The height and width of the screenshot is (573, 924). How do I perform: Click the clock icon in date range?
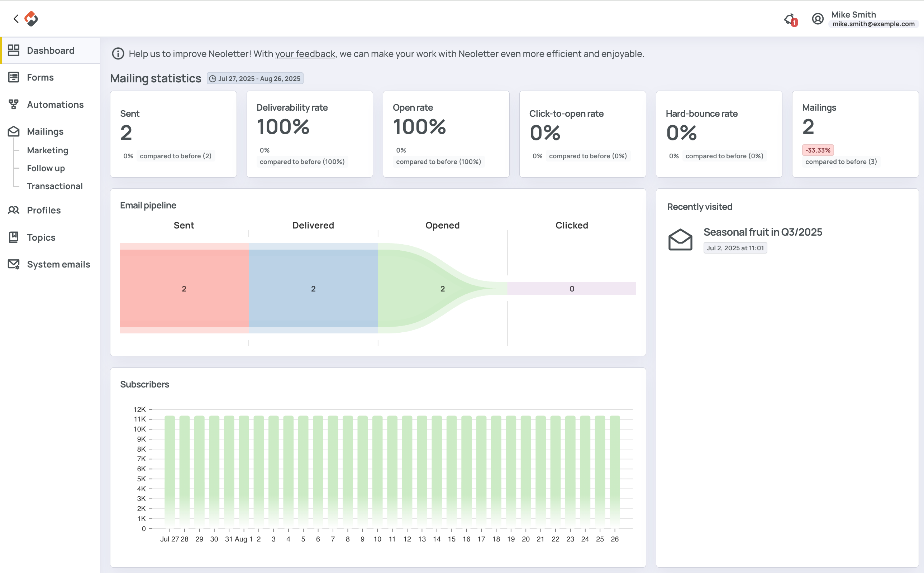point(213,78)
